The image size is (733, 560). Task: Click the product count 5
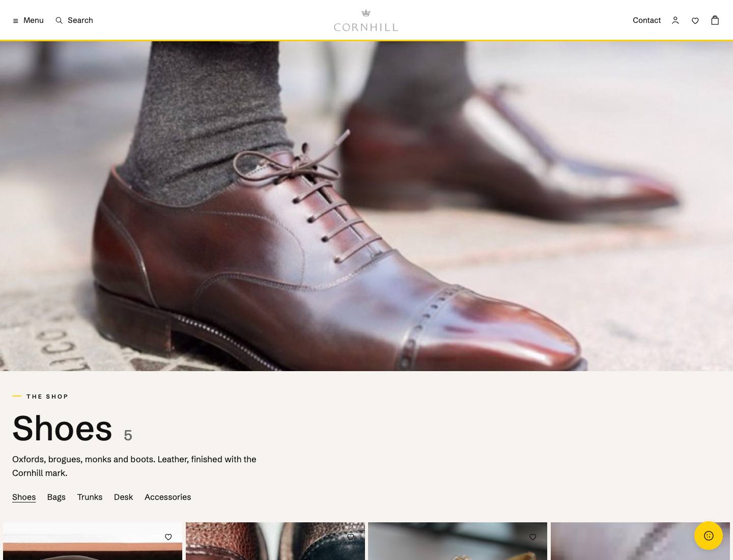click(x=128, y=435)
